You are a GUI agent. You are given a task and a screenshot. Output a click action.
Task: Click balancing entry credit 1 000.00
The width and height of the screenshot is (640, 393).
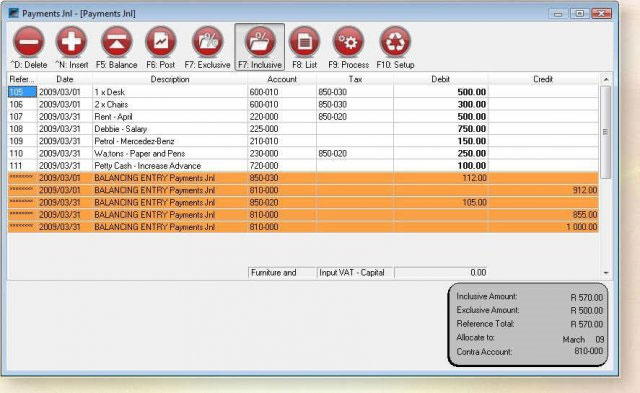tap(582, 227)
